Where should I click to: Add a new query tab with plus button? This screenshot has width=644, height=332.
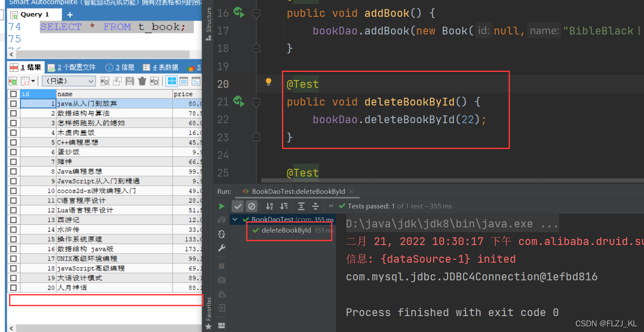[70, 15]
